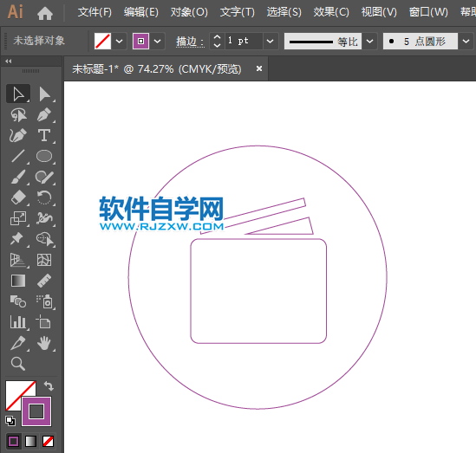Go to the Home screen button
Viewport: 476px width, 453px height.
pos(45,13)
